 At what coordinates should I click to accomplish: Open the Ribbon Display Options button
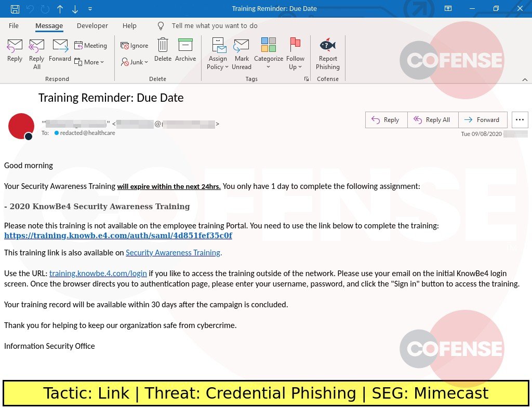click(448, 9)
